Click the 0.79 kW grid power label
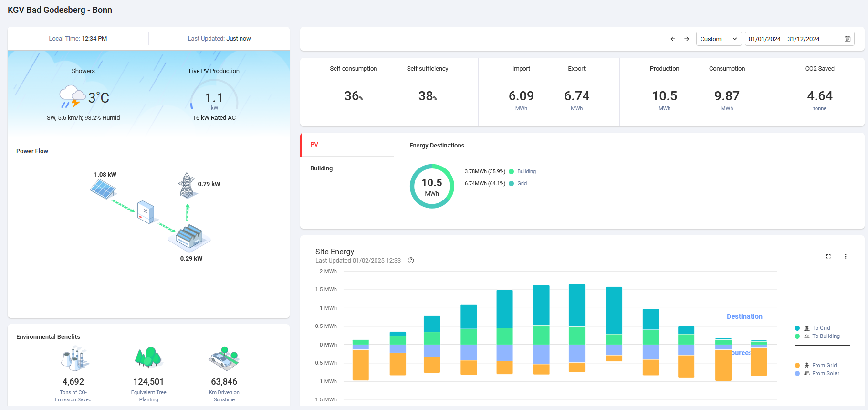The image size is (868, 410). click(x=209, y=184)
